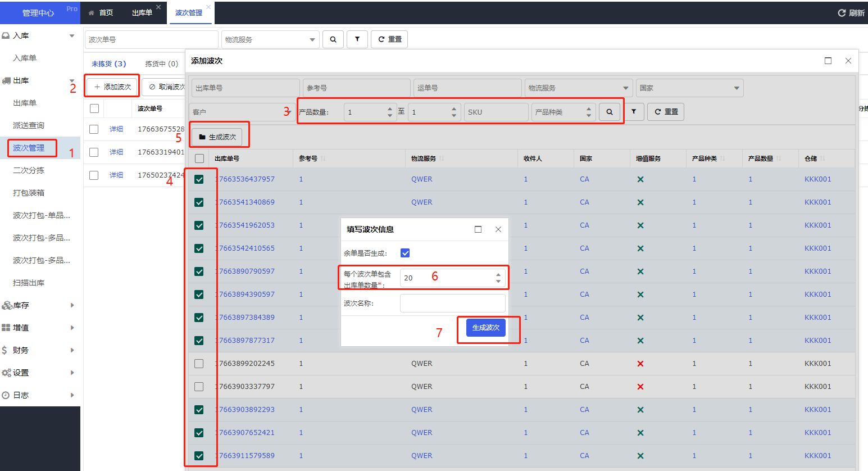Check the row 17663899202245 checkbox

[199, 364]
